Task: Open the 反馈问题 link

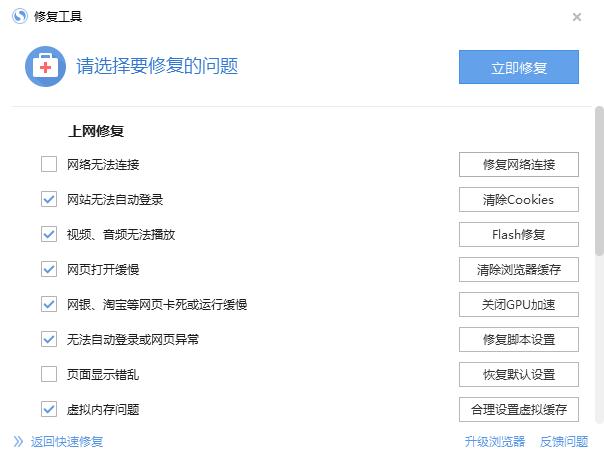Action: point(564,442)
